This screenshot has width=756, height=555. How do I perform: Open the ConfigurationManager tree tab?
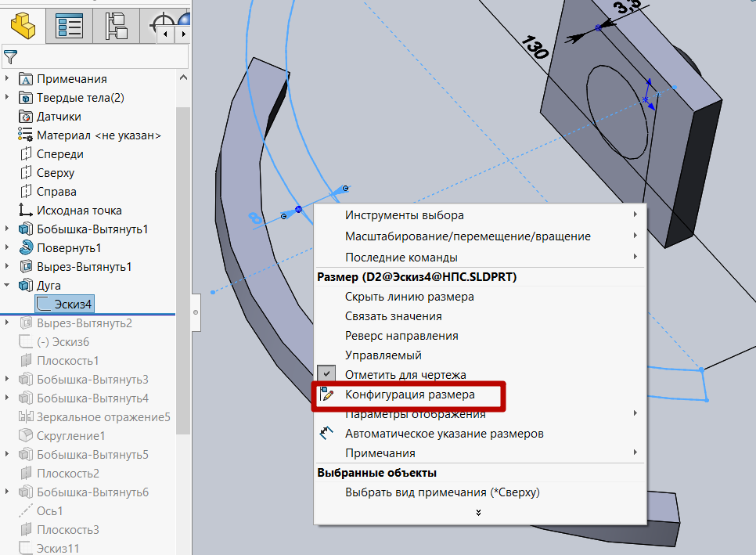[x=116, y=26]
